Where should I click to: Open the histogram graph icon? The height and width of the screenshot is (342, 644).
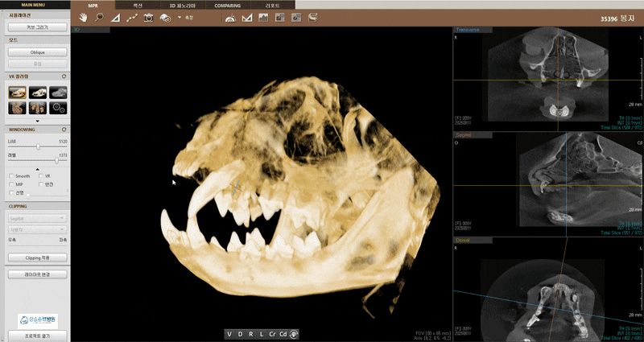(x=263, y=18)
